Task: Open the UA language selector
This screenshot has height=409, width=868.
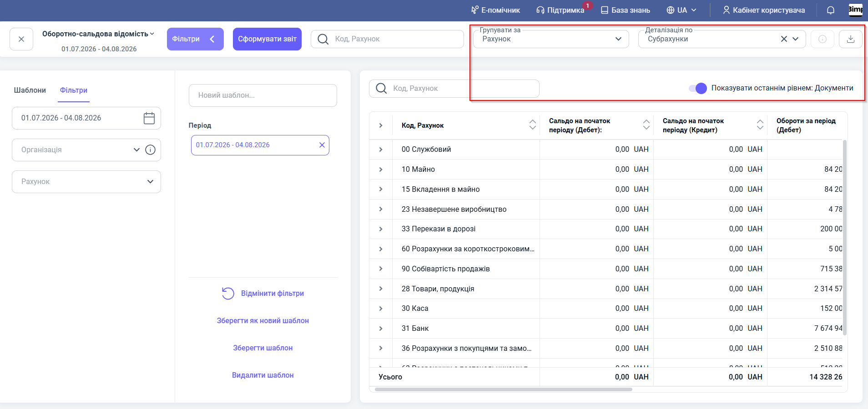Action: pos(681,10)
